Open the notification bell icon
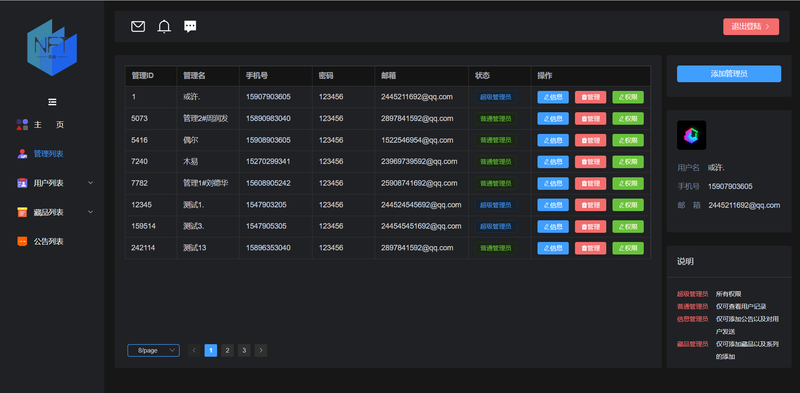This screenshot has width=800, height=393. [164, 27]
